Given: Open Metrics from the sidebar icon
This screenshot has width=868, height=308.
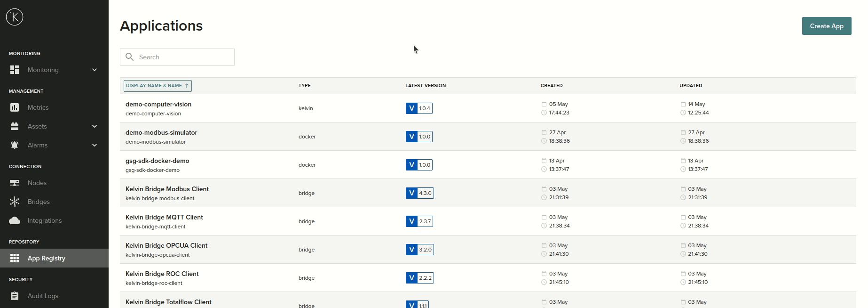Looking at the screenshot, I should coord(15,107).
